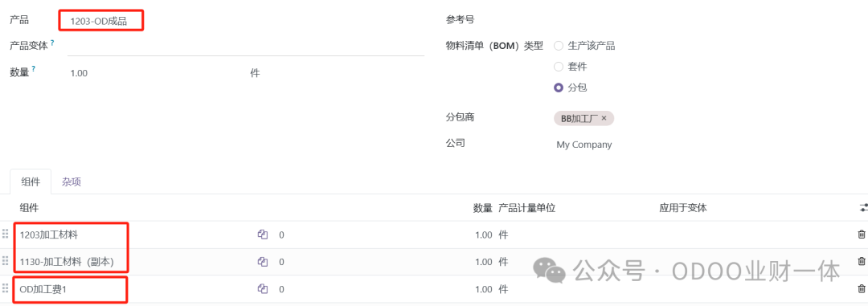Open the 公司 field My Company
Screen dimensions: 868x306
[584, 145]
